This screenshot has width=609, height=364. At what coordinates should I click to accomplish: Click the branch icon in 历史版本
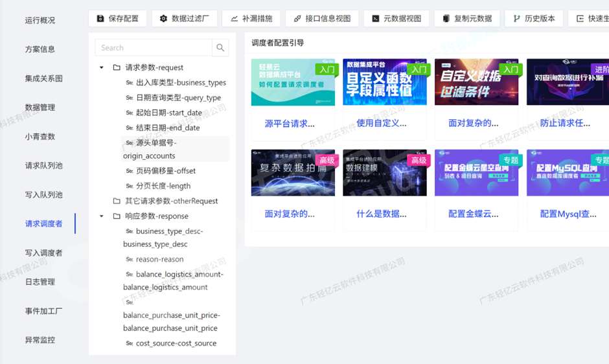pos(517,19)
